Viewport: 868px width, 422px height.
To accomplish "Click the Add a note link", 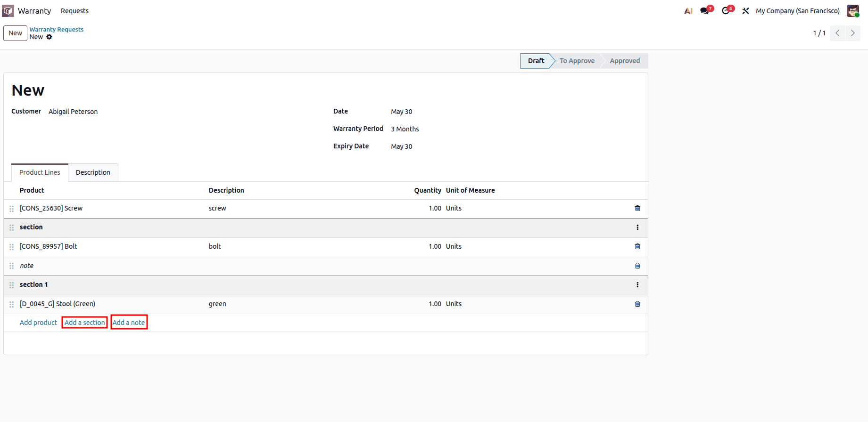I will pos(129,323).
